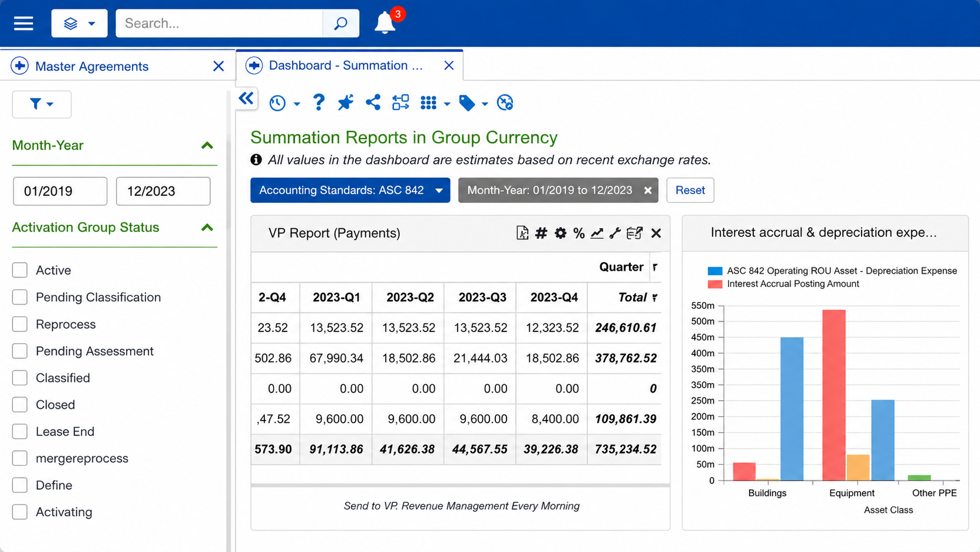Click the layout arrangement icon
Screen dimensions: 980x552
(x=401, y=103)
